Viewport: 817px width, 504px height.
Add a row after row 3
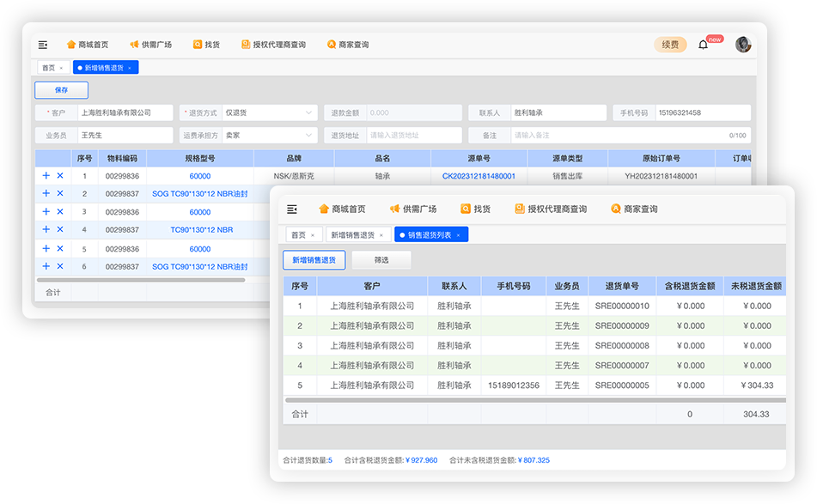coord(46,212)
